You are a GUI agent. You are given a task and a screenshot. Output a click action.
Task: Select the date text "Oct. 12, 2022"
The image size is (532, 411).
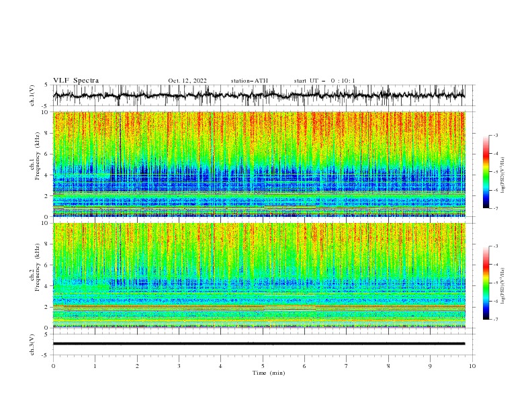[x=187, y=81]
